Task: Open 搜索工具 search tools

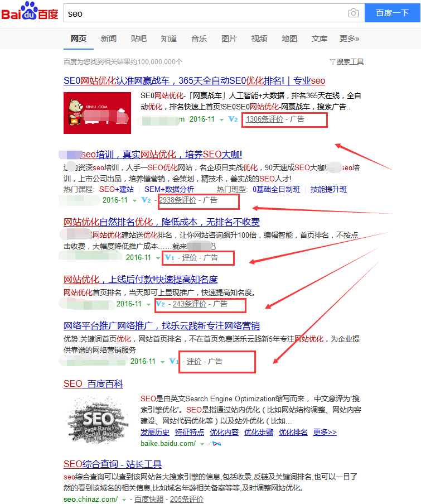Action: 350,62
